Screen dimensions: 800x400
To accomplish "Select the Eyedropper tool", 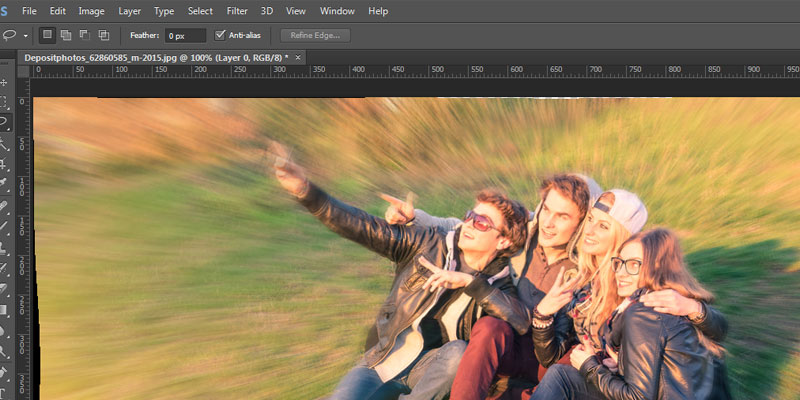I will coord(4,184).
